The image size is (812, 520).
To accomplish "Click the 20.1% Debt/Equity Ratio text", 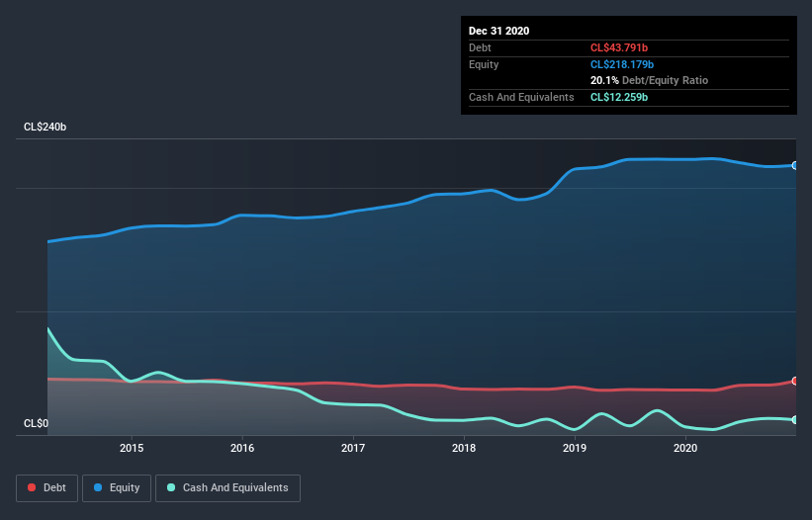I will click(x=649, y=80).
